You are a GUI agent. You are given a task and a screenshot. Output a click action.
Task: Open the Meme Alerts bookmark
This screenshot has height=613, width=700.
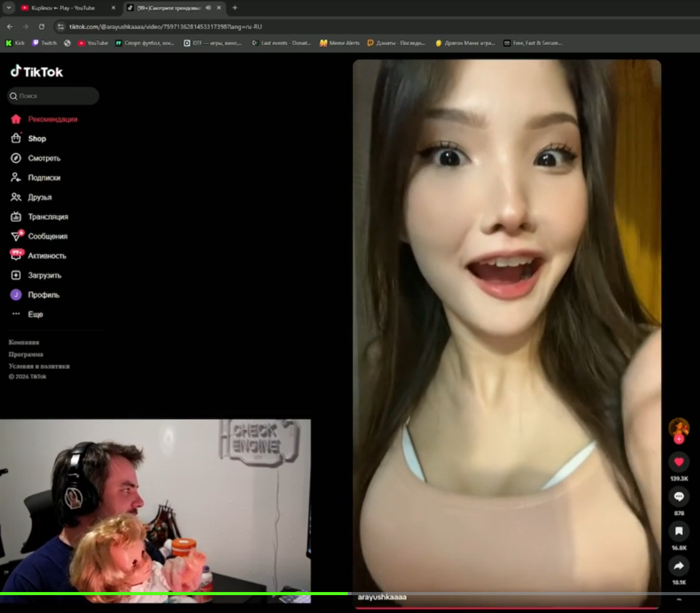(x=339, y=43)
